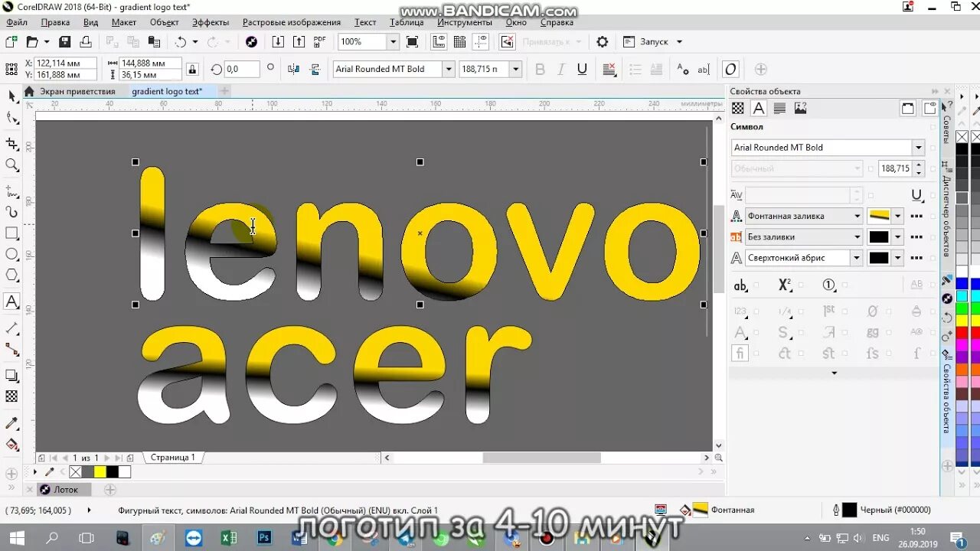Select the Zoom magnifier tool
Screen dimensions: 980x551
coord(11,165)
